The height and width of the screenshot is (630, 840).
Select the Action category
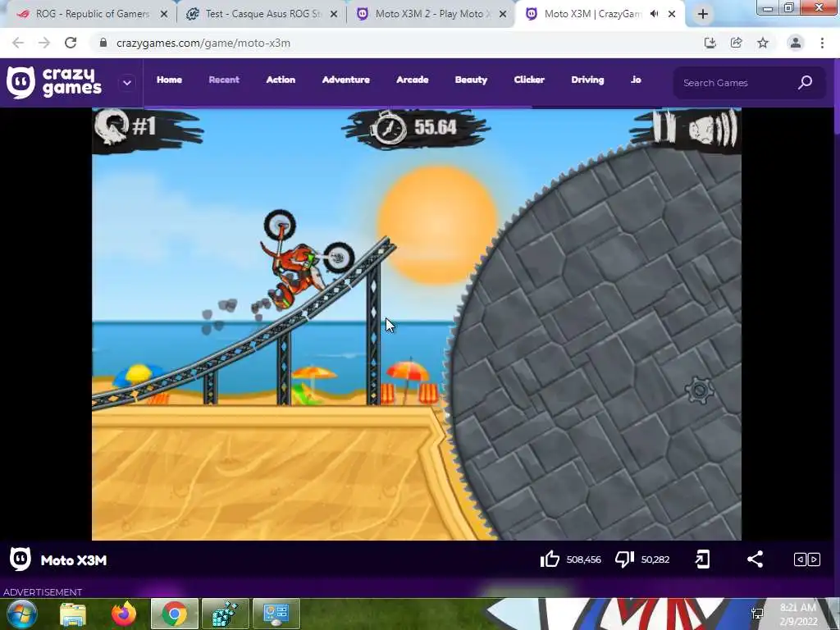click(281, 80)
